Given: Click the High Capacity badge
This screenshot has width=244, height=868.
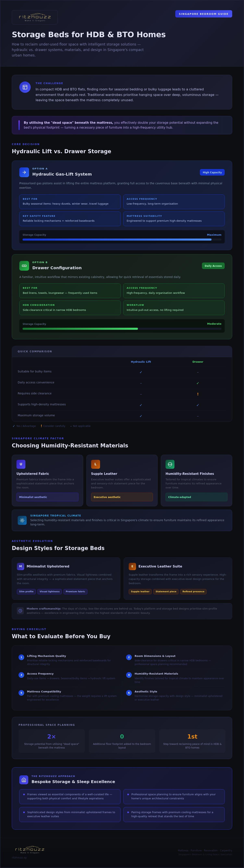Looking at the screenshot, I should [212, 172].
